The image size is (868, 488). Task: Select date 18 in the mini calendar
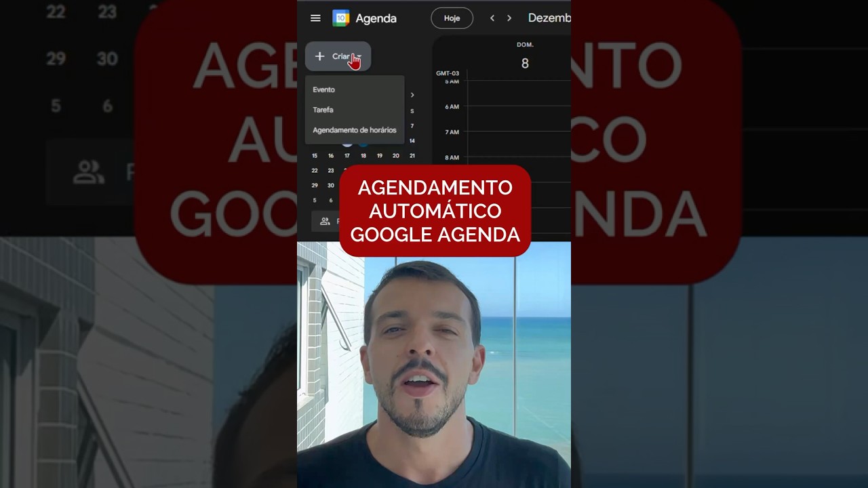(363, 156)
